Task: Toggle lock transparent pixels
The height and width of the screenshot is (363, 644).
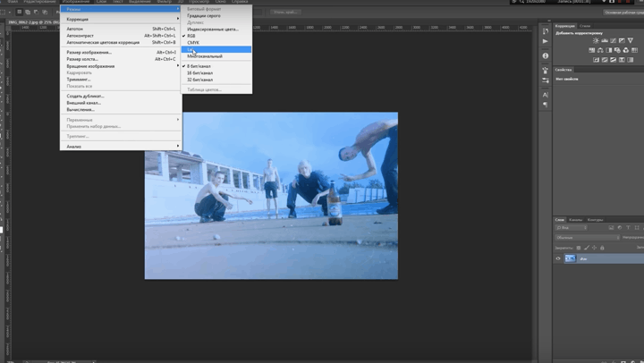Action: click(579, 248)
